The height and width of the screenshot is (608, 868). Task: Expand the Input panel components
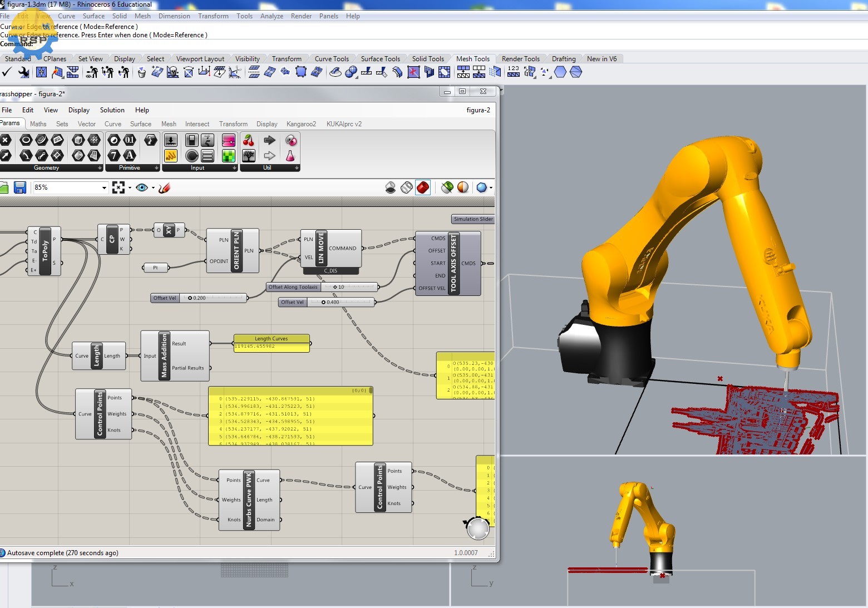(234, 168)
